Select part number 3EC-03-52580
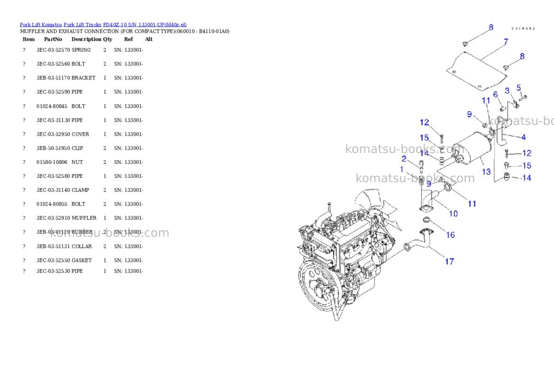This screenshot has height=392, width=554. click(x=53, y=176)
